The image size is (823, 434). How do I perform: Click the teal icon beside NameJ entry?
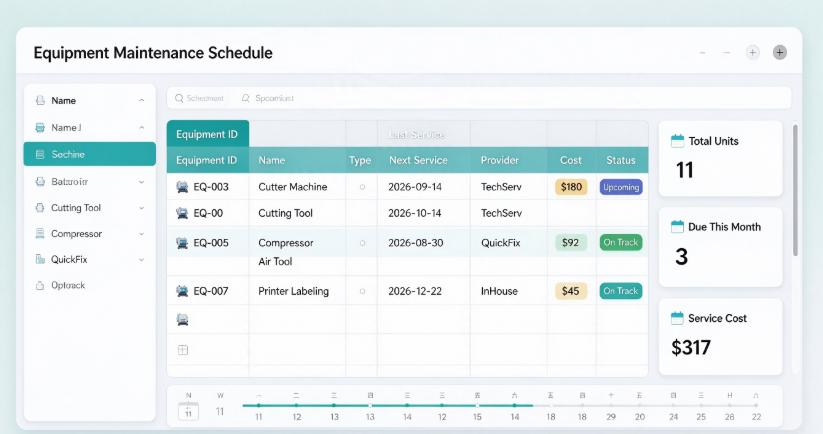(40, 128)
